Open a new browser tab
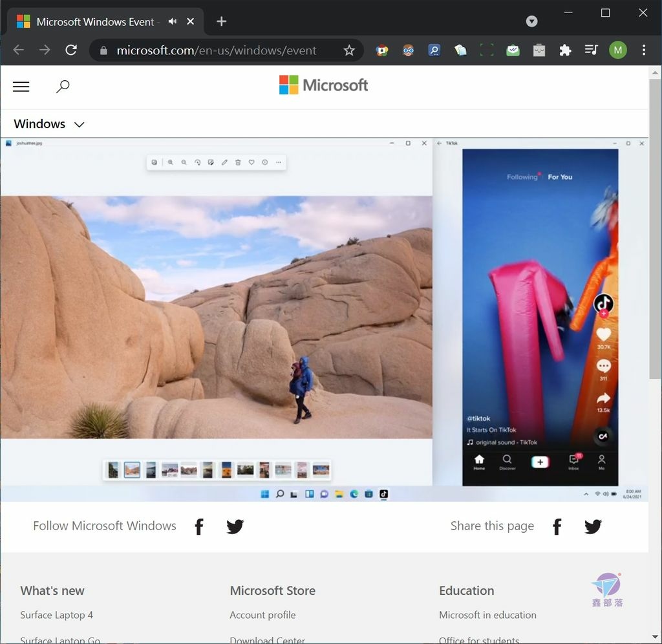Image resolution: width=662 pixels, height=644 pixels. 221,21
